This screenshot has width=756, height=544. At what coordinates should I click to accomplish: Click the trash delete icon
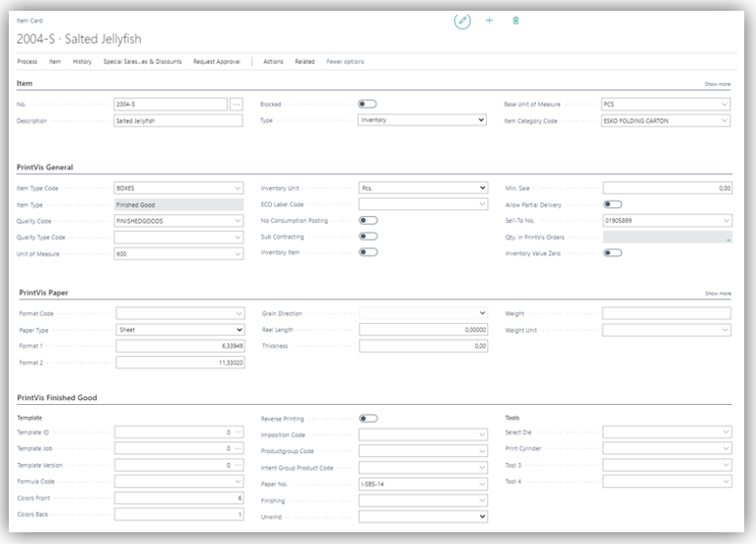pyautogui.click(x=515, y=21)
